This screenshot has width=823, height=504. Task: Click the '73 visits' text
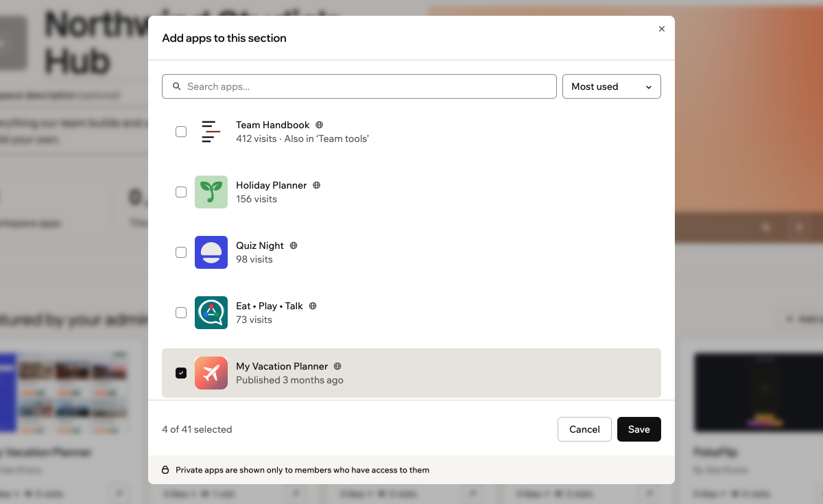click(x=254, y=320)
